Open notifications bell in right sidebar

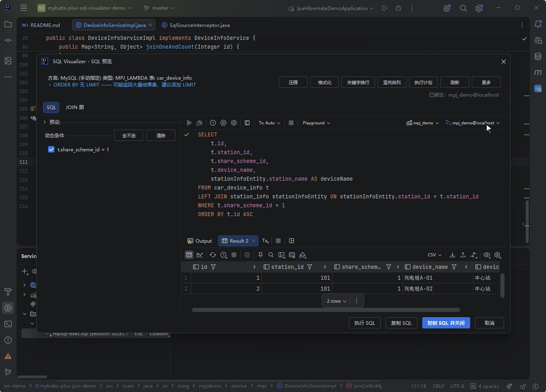click(x=538, y=24)
